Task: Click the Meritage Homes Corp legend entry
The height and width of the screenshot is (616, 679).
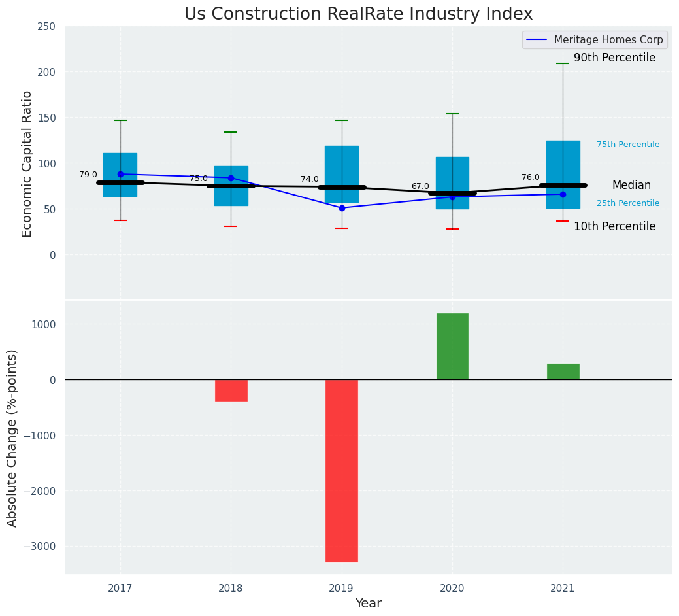Action: coord(595,40)
